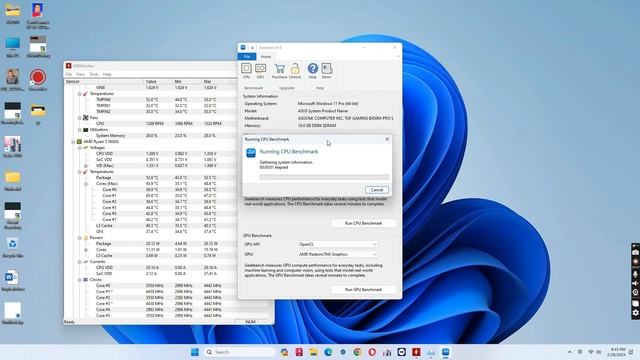This screenshot has width=640, height=360.
Task: Click the taskbar Search box
Action: tap(240, 352)
